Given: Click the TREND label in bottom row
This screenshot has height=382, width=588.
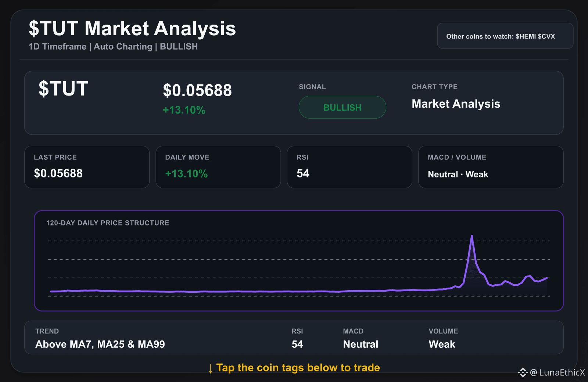Looking at the screenshot, I should coord(47,331).
